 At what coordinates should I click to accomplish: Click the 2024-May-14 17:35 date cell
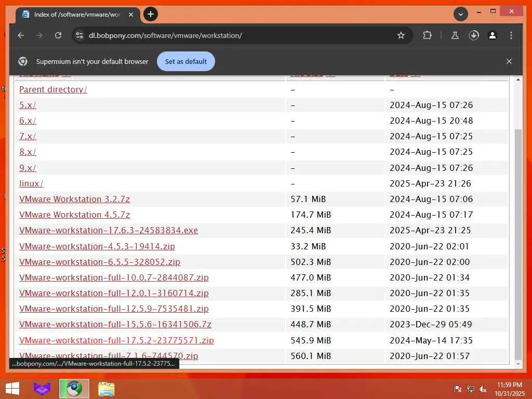(446, 340)
